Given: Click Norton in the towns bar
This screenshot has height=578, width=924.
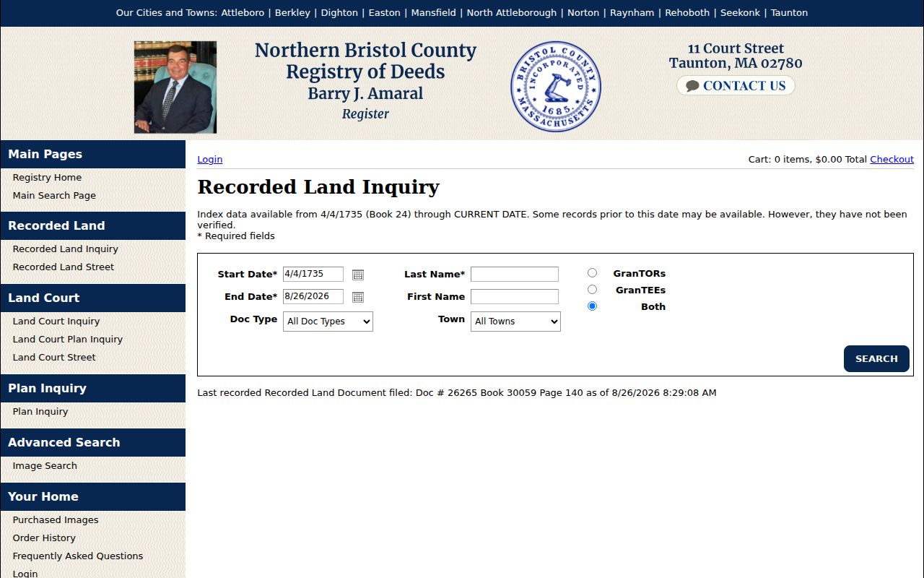Looking at the screenshot, I should click(583, 13).
